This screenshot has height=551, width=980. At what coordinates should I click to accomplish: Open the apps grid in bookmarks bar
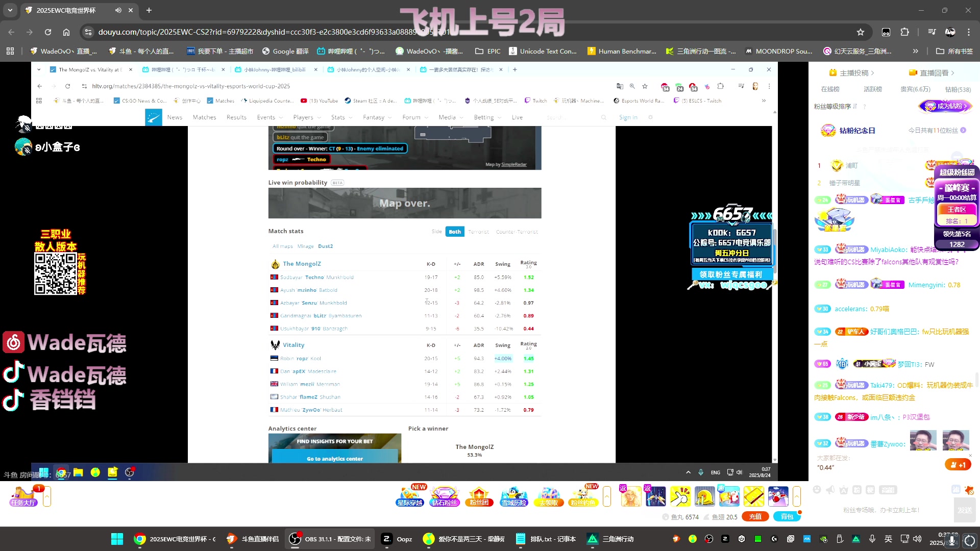tap(10, 51)
